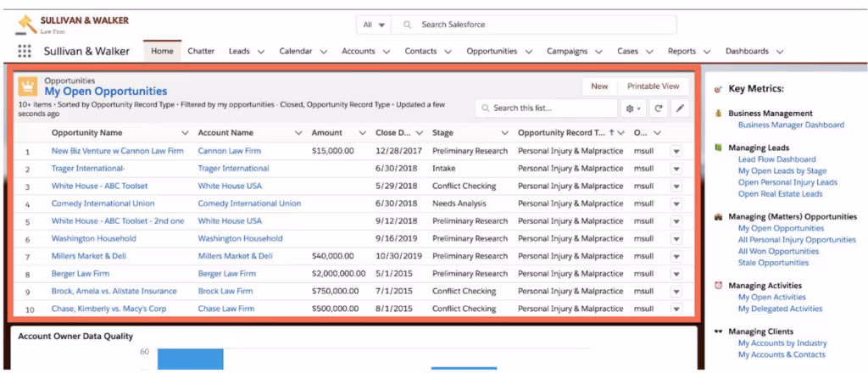Expand the Reports tab dropdown chevron
This screenshot has height=373, width=868.
[x=707, y=52]
